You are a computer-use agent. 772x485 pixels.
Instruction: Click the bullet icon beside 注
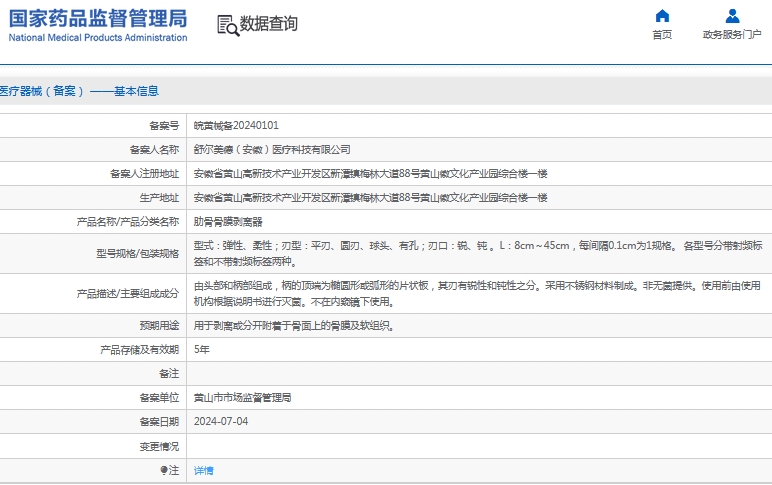(x=163, y=471)
